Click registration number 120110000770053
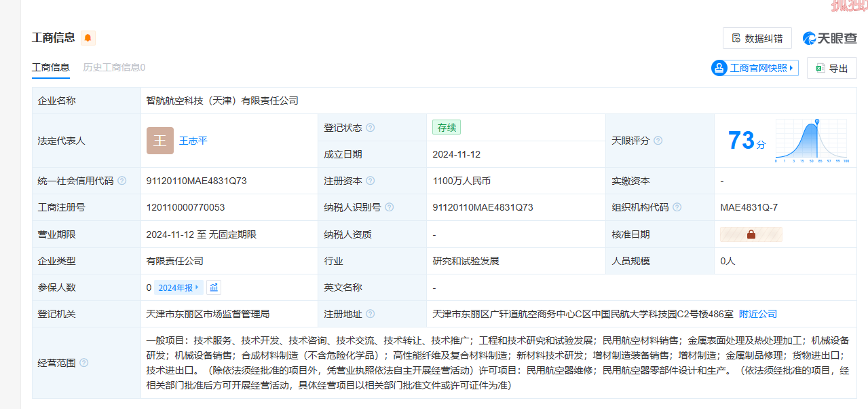This screenshot has height=409, width=868. [x=185, y=207]
